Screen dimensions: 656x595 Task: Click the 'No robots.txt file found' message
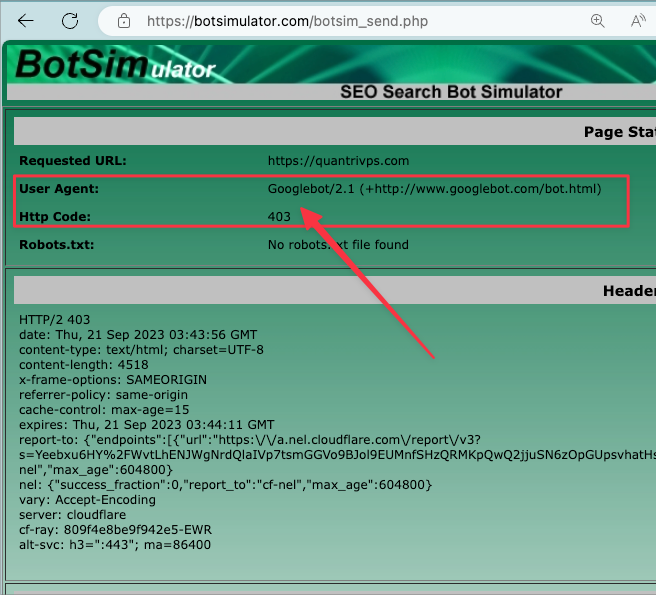pyautogui.click(x=338, y=244)
